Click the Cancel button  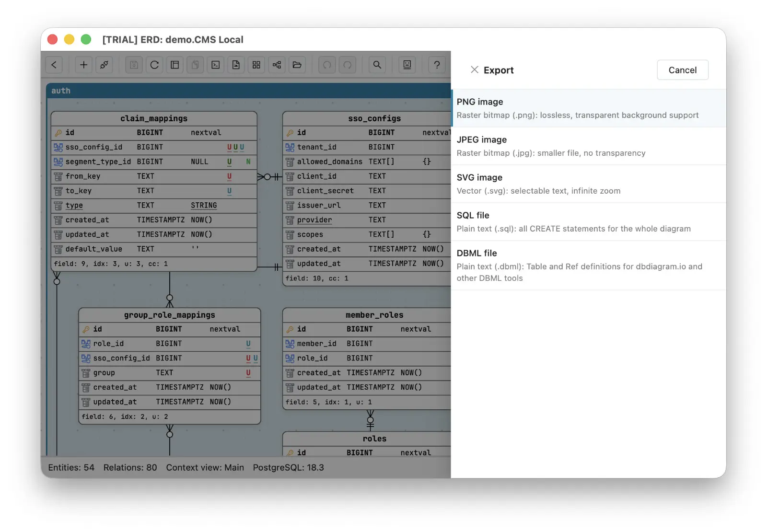click(683, 70)
